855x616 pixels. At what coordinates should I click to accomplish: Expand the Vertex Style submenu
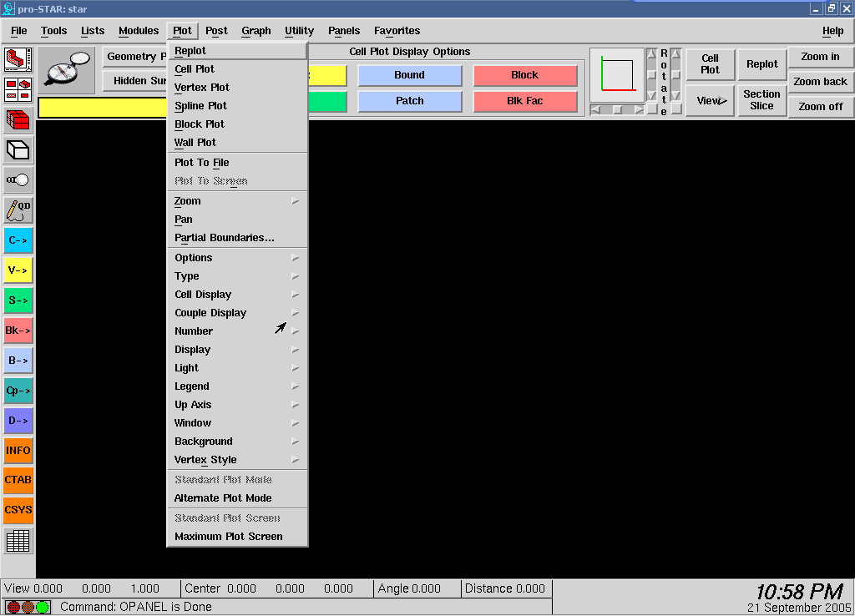(238, 460)
